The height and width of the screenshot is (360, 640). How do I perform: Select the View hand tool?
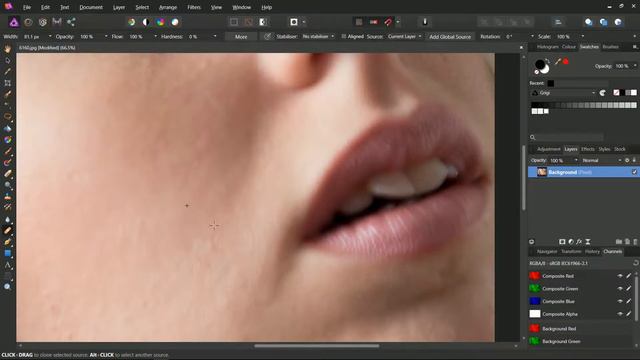pos(7,49)
